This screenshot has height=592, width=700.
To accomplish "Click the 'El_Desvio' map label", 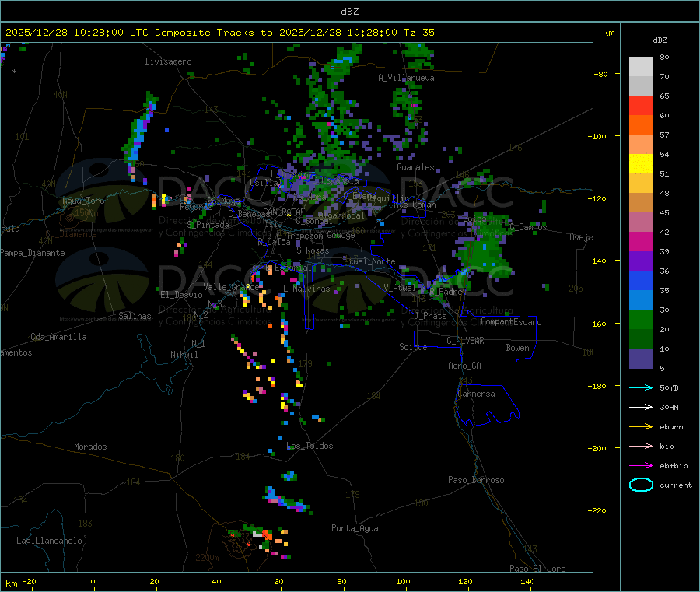I will [x=181, y=295].
